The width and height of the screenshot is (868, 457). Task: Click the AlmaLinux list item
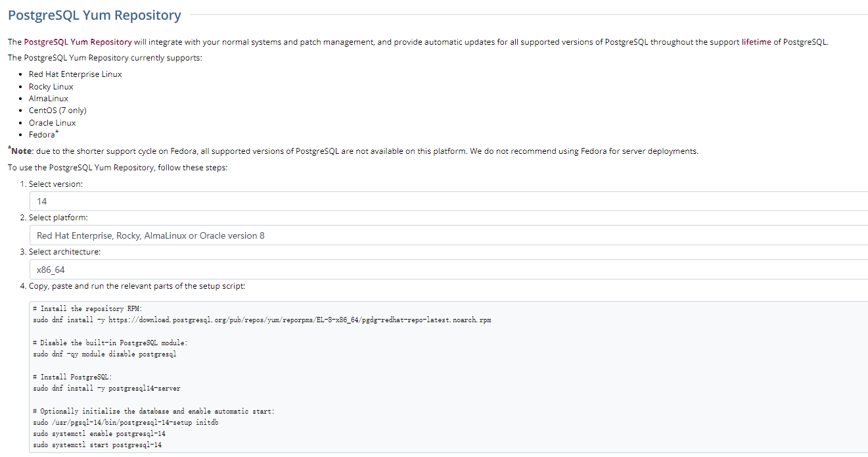49,99
